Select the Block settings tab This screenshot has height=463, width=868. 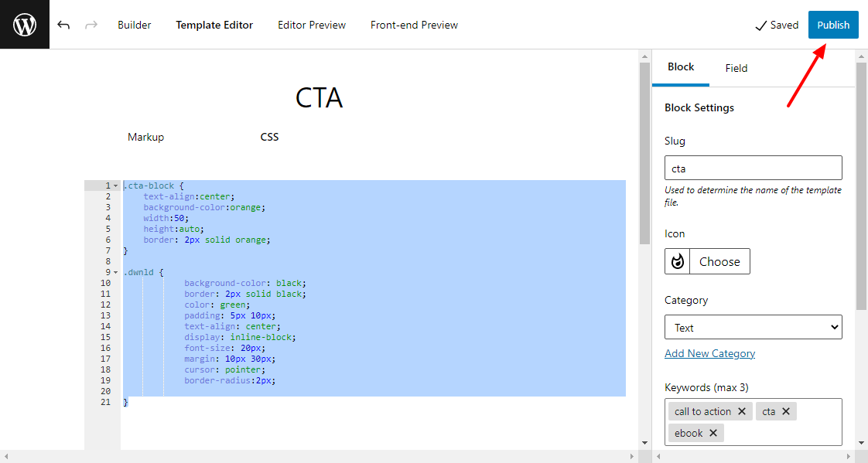click(681, 67)
